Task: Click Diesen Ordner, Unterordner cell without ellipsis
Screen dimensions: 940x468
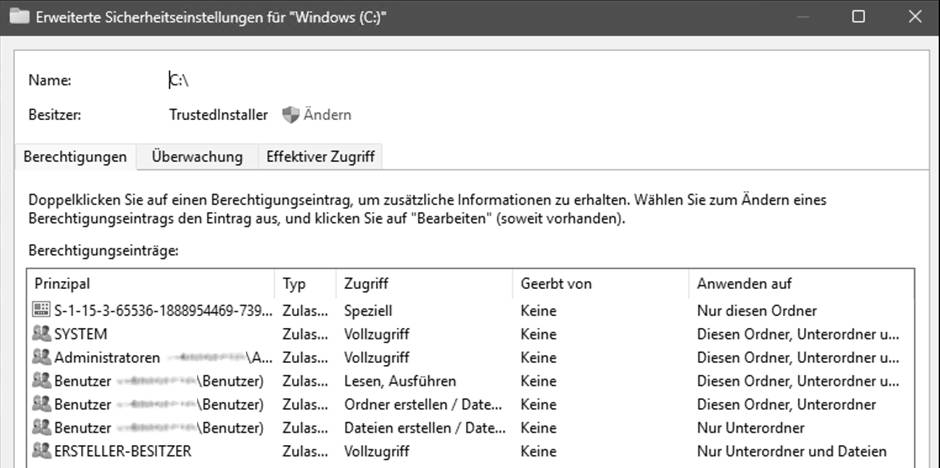Action: (x=787, y=404)
